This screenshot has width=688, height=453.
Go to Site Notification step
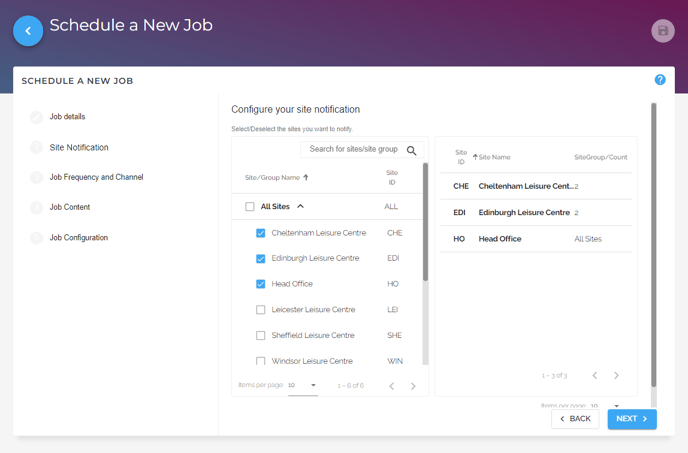[79, 147]
